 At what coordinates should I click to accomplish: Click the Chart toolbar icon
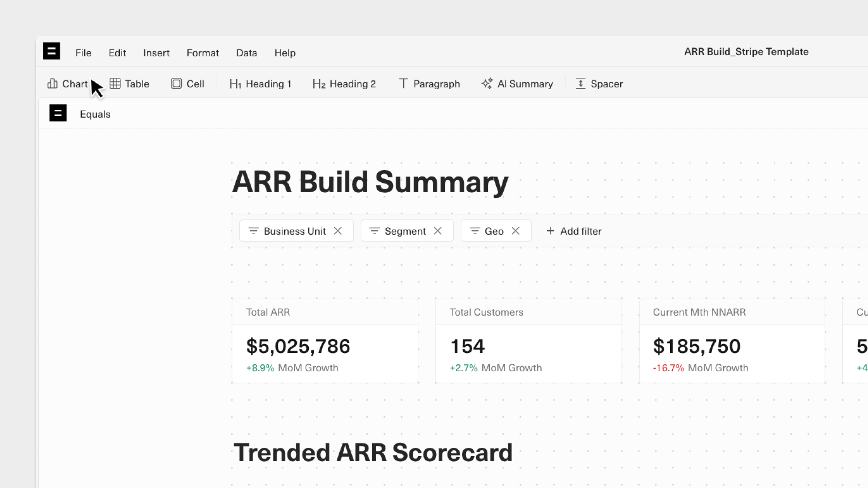pyautogui.click(x=52, y=84)
